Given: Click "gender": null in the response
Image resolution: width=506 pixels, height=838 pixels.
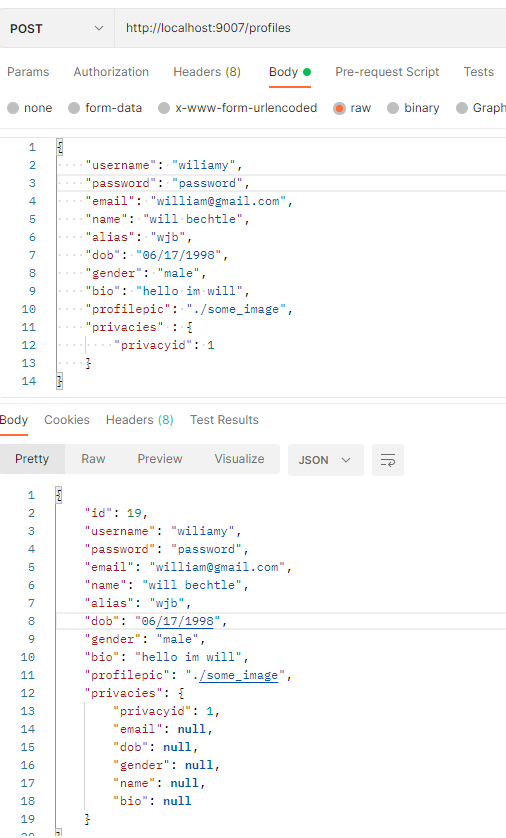Looking at the screenshot, I should [166, 765].
